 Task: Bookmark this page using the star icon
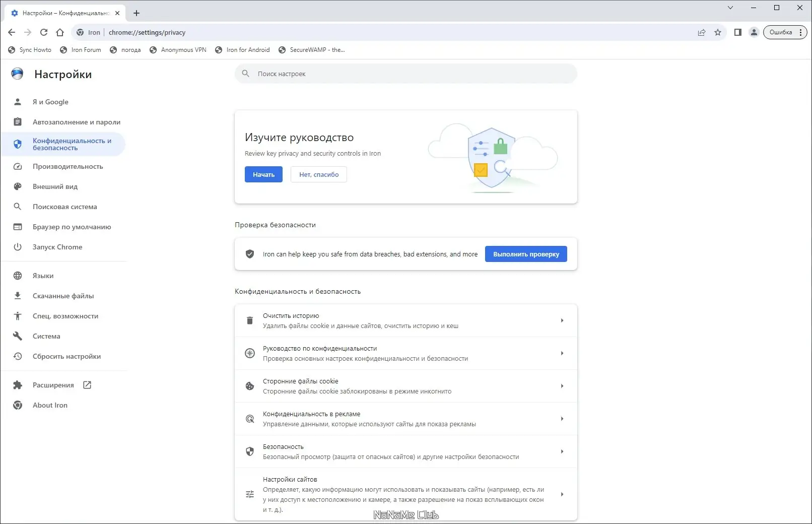pos(718,32)
